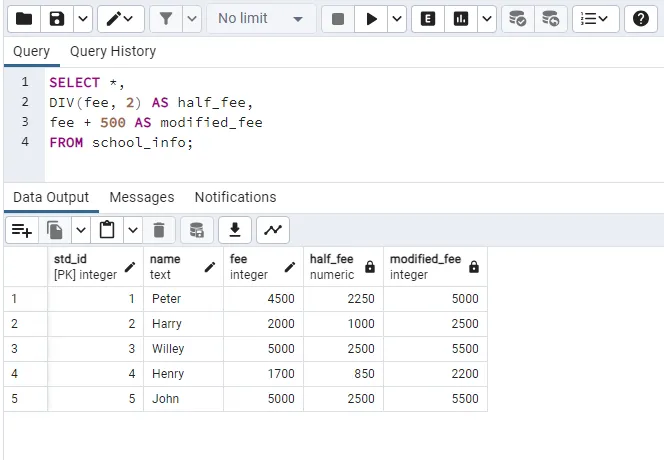Click the Rollback transaction database icon

[549, 19]
